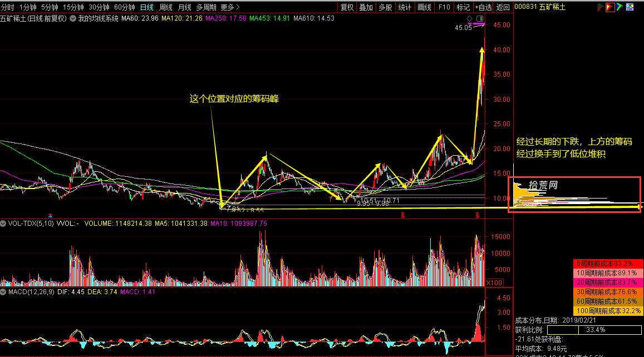Click the MA60: 23.96 value
Screen dimensions: 644x357
click(140, 18)
